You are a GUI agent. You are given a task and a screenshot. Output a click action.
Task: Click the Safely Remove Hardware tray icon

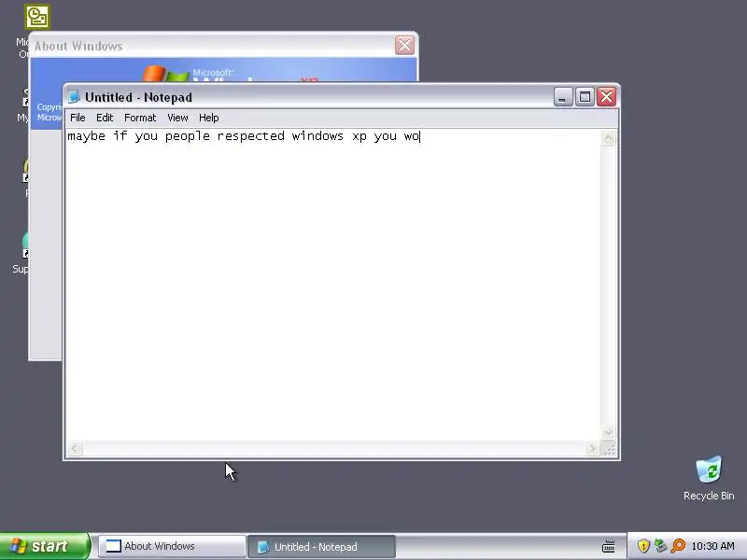coord(660,546)
